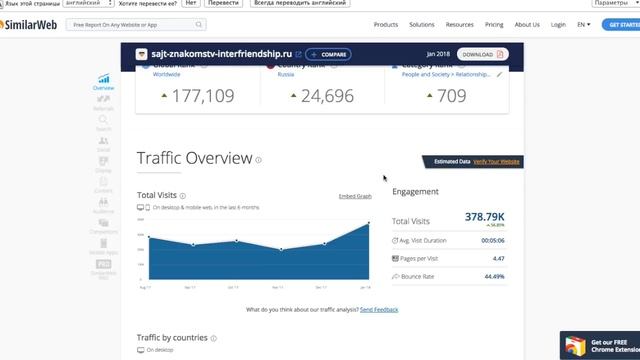
Task: Open the site via external link icon
Action: click(x=298, y=54)
